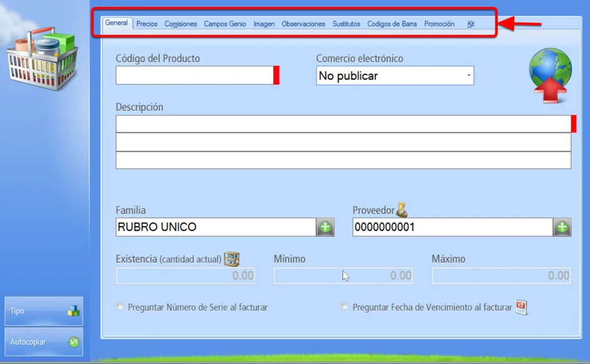Viewport: 590px width, 364px height.
Task: Click the Existencia quantity field
Action: tap(186, 276)
